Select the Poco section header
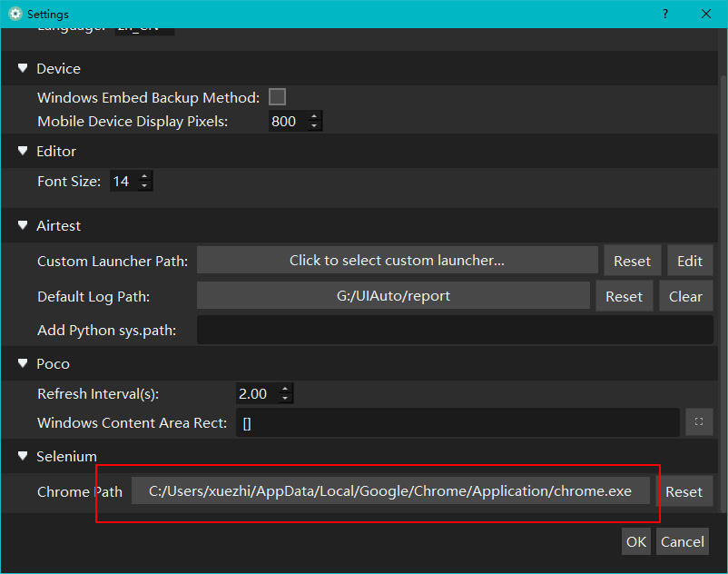 coord(359,363)
